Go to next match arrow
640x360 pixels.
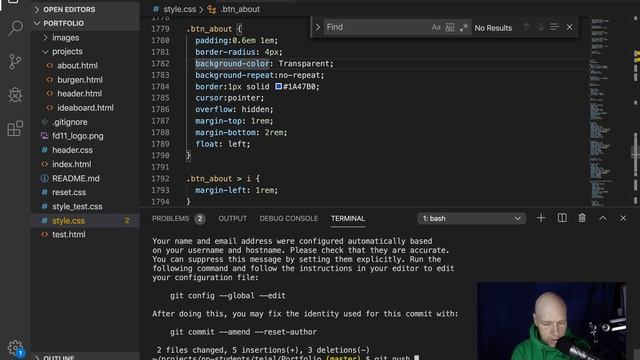point(540,27)
